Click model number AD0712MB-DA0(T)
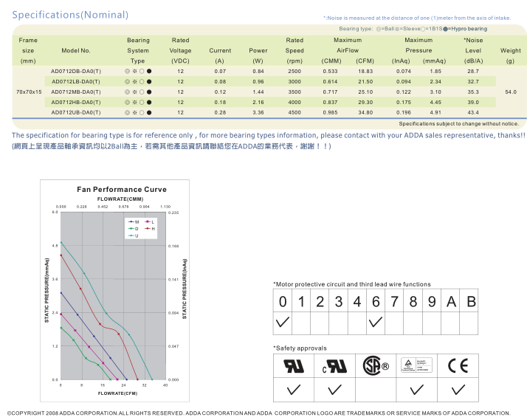527x420 pixels. click(x=76, y=92)
